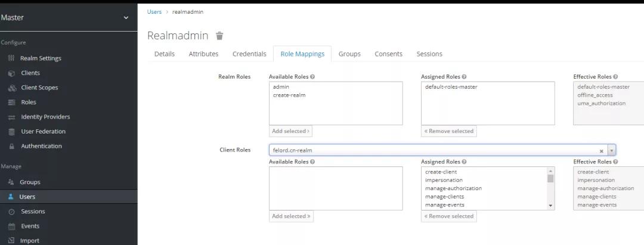Screen dimensions: 644x245
Task: Click the Client Scopes icon in sidebar
Action: (11, 88)
